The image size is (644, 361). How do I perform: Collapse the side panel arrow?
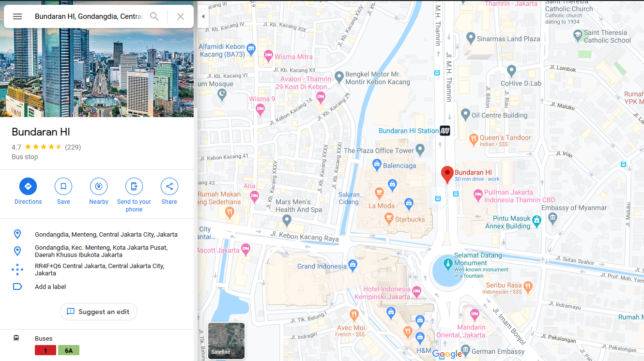[x=203, y=16]
